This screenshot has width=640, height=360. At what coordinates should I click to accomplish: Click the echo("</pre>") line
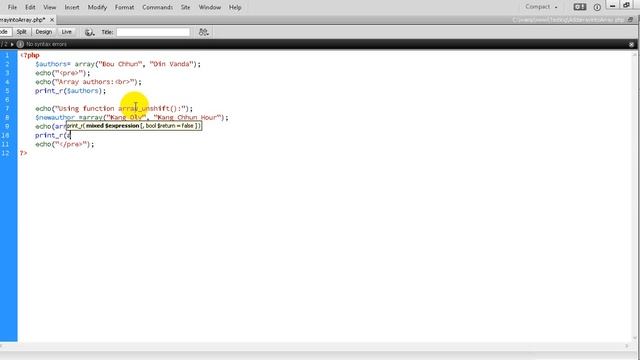[64, 144]
